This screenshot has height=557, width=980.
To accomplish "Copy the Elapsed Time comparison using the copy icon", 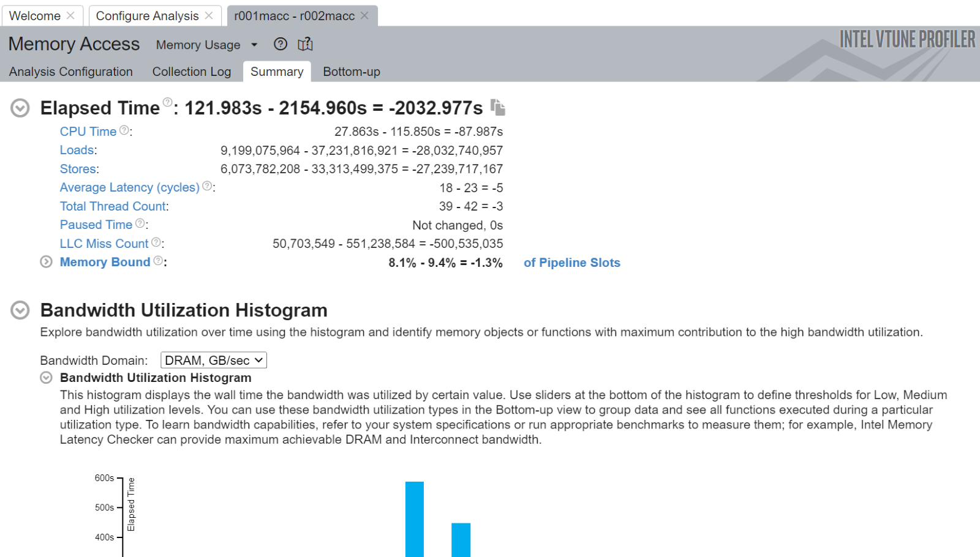I will [x=498, y=107].
